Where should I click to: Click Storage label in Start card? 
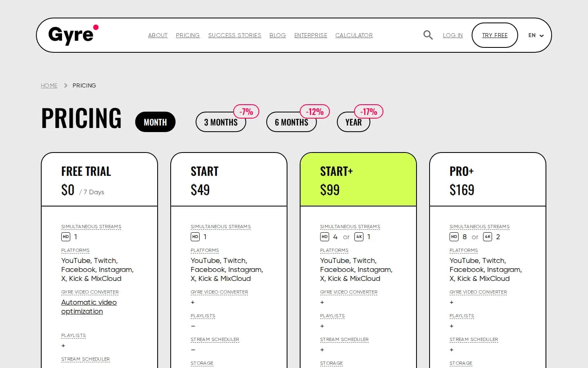[202, 363]
